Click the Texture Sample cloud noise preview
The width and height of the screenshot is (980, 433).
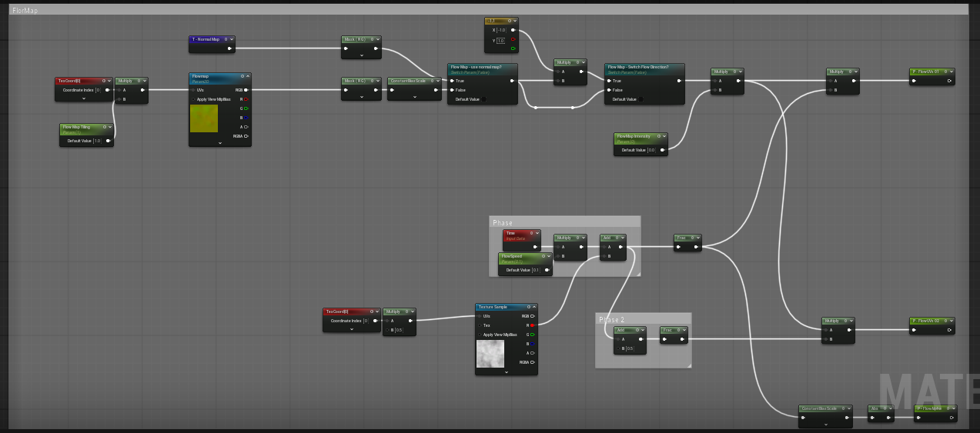[490, 354]
